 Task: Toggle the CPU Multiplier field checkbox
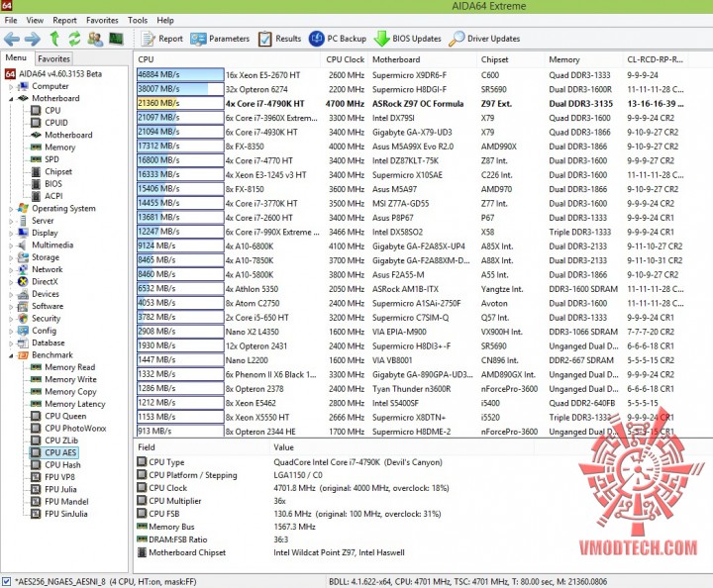[142, 501]
